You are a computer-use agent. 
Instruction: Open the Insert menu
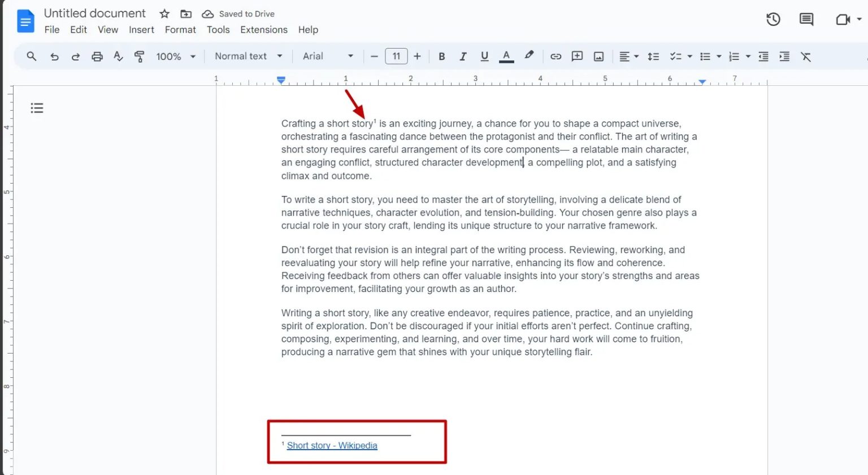(x=141, y=30)
